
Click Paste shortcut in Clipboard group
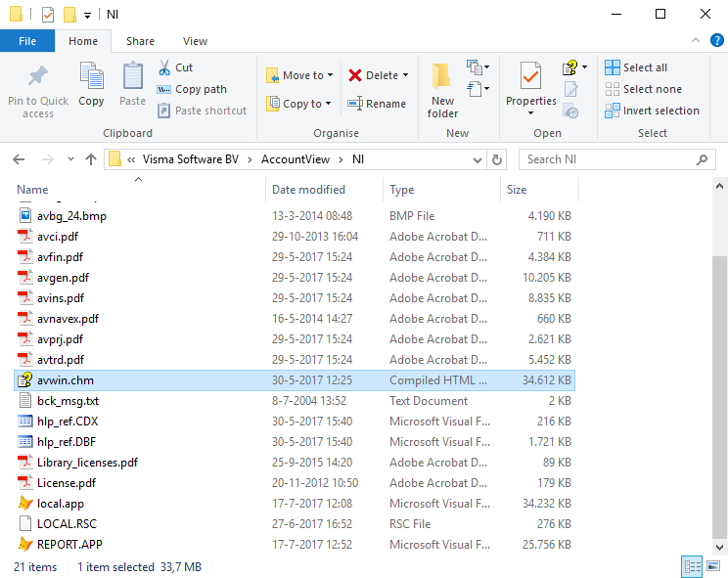203,111
